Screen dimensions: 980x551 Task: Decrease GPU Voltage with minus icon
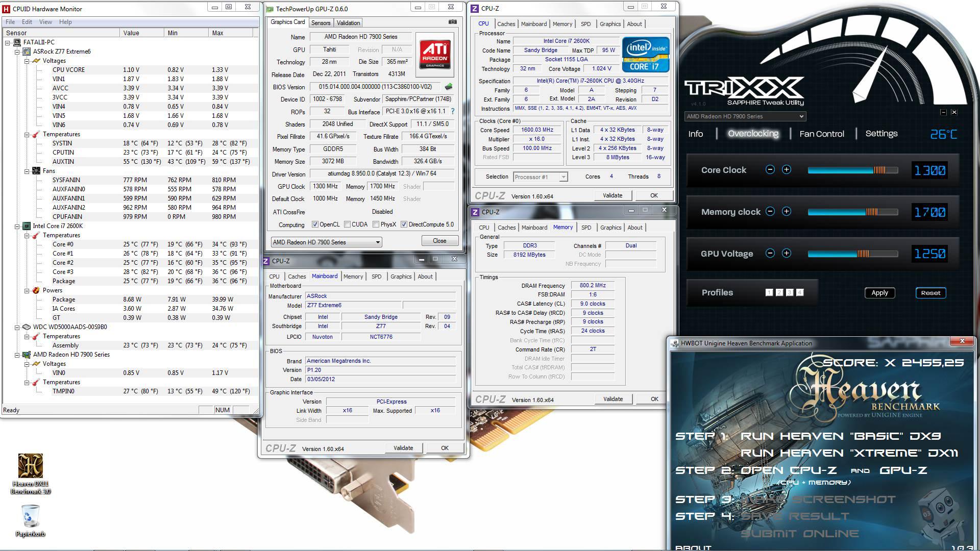(770, 254)
